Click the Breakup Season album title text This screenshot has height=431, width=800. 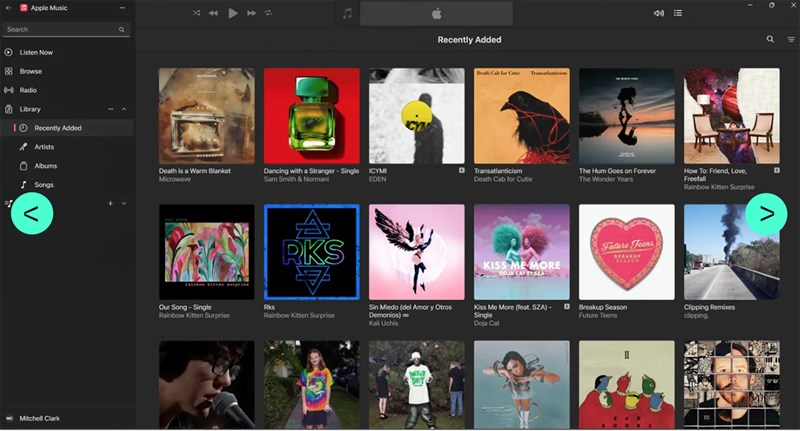603,308
